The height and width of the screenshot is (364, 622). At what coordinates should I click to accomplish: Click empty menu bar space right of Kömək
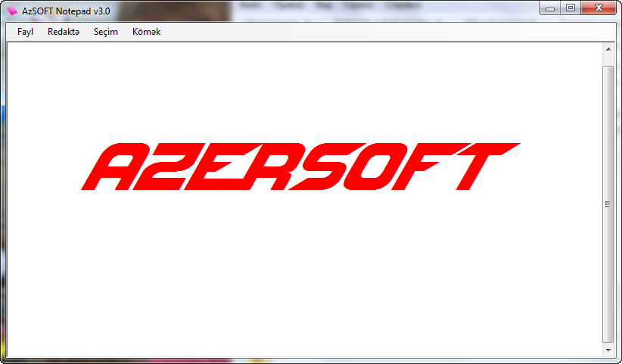pyautogui.click(x=378, y=32)
